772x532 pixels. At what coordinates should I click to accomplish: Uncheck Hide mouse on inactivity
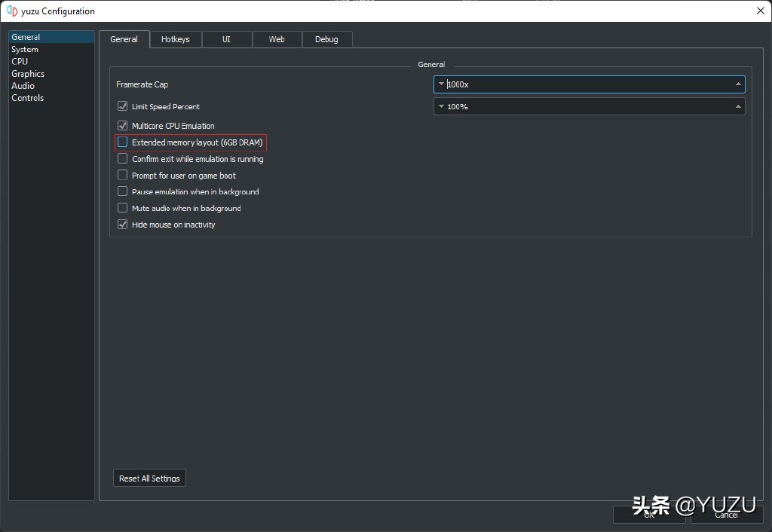[123, 225]
